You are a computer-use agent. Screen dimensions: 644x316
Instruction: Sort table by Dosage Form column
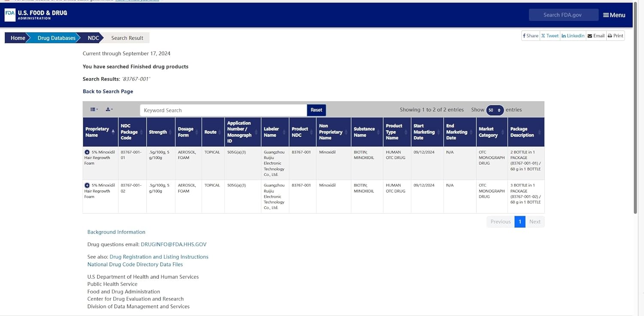188,132
